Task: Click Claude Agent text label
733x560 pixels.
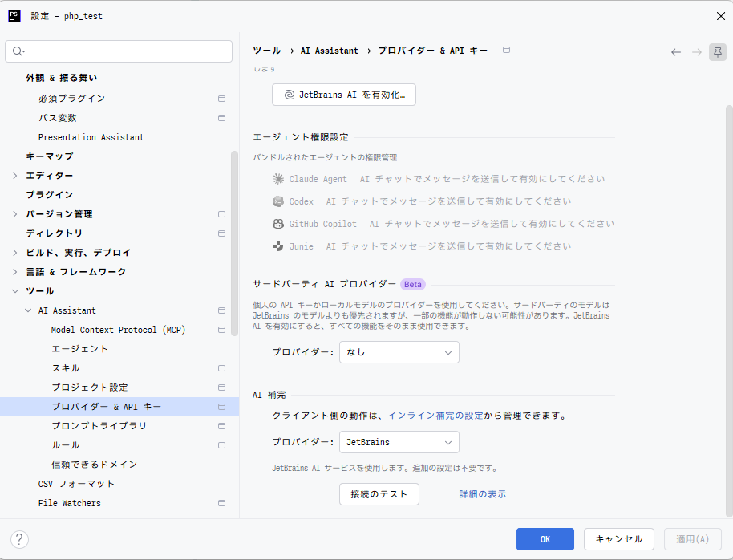Action: click(318, 179)
